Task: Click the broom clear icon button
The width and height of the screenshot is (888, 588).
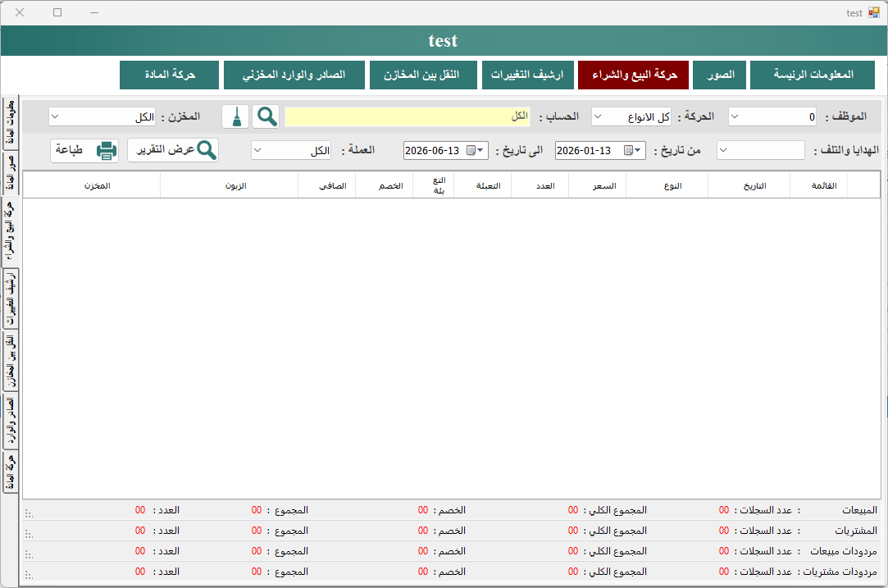Action: 235,116
